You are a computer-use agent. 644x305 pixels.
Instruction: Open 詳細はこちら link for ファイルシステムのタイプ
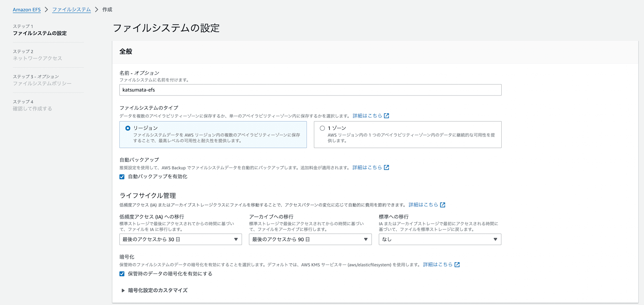pyautogui.click(x=367, y=116)
